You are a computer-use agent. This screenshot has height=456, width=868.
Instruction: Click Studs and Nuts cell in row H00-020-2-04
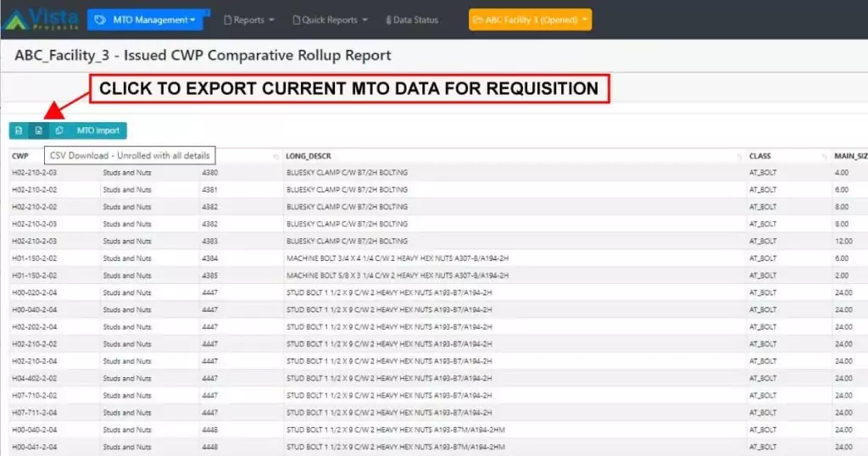(x=127, y=292)
